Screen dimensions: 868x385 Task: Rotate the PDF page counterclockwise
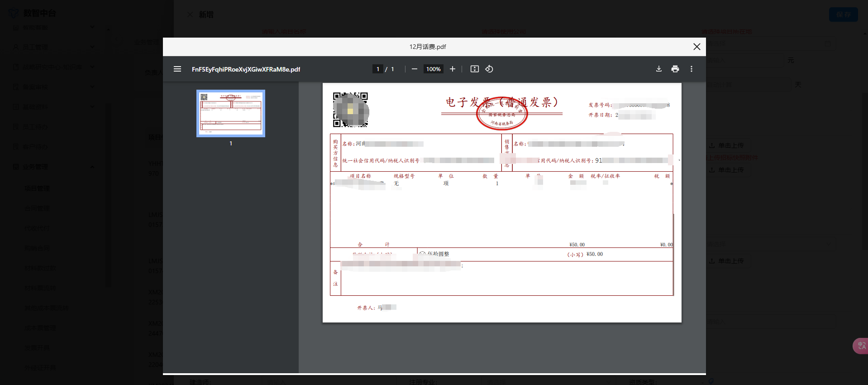coord(489,69)
